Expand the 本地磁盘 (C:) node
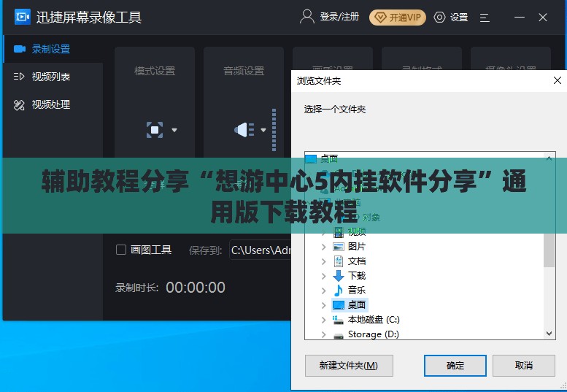Image resolution: width=567 pixels, height=392 pixels. [324, 320]
